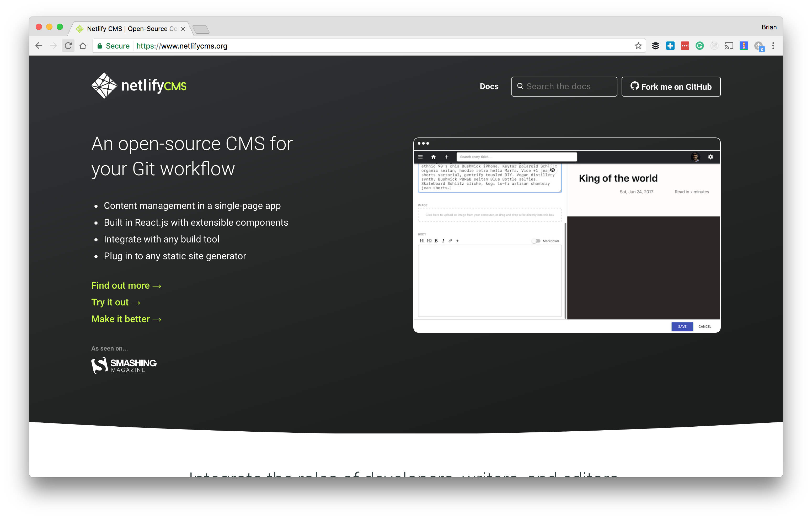
Task: Click the Search the docs field
Action: [564, 86]
